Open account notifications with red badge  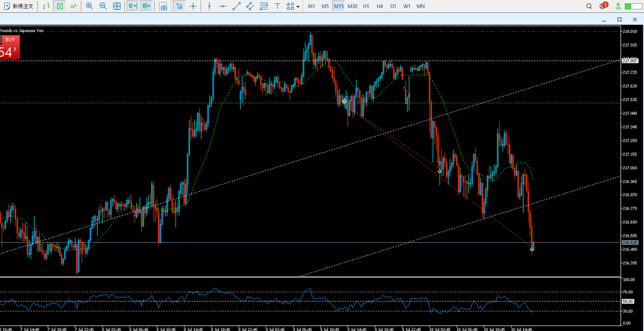pyautogui.click(x=604, y=6)
